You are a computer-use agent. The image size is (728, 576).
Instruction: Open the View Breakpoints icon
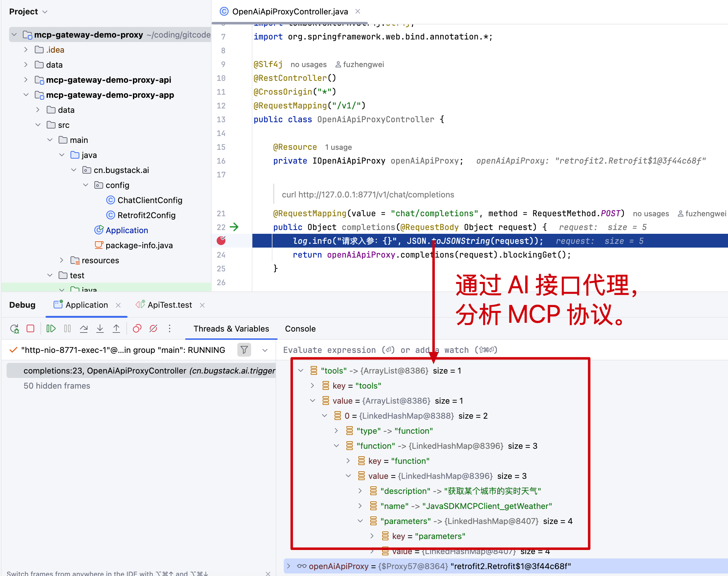click(137, 328)
